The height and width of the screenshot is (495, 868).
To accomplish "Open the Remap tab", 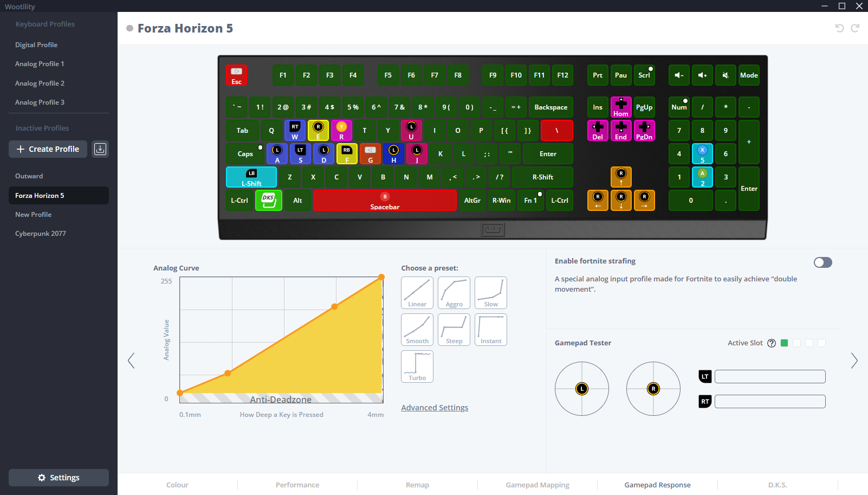I will 417,485.
